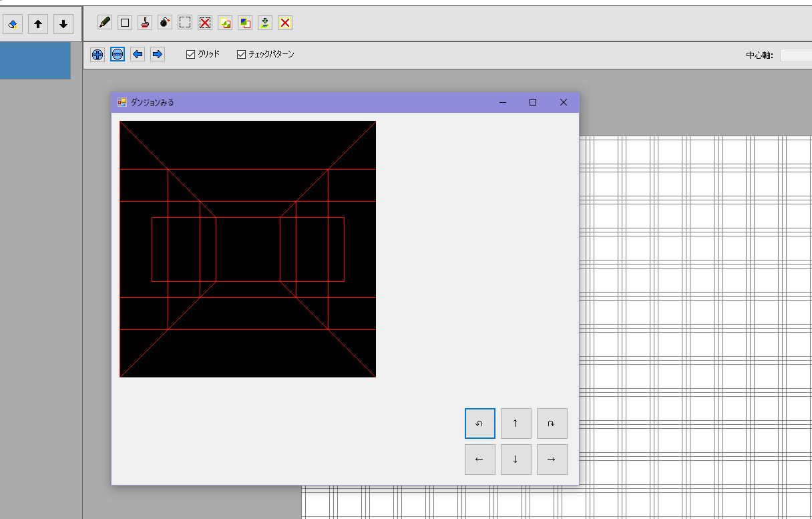
Task: Click the black dungeon 3D view canvas
Action: (248, 249)
